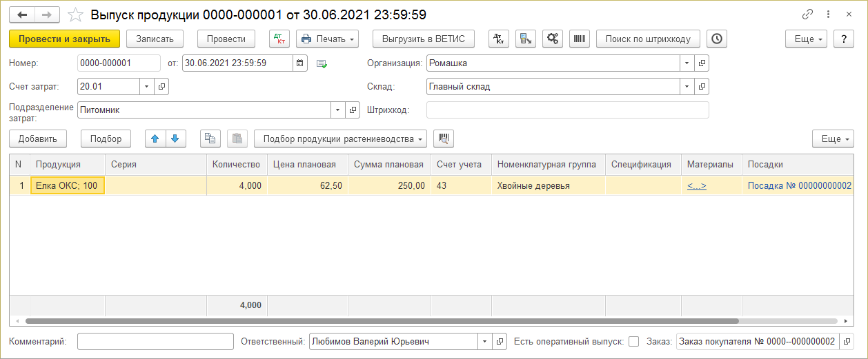Screen dimensions: 868x359
Task: Select planned price cell 62,50
Action: click(308, 185)
